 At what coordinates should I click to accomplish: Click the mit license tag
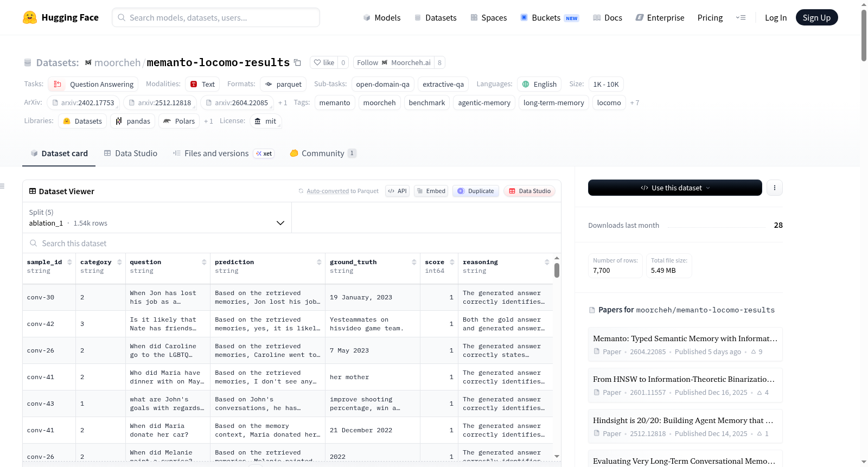coord(265,121)
